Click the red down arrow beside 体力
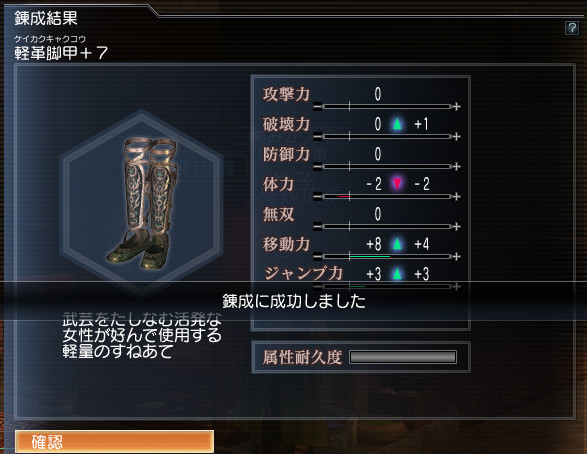 pyautogui.click(x=397, y=184)
